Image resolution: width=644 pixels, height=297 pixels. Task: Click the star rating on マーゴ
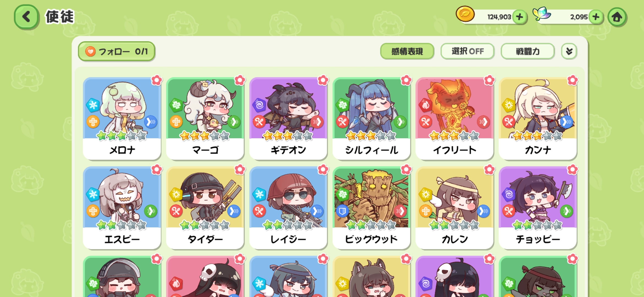pos(204,136)
